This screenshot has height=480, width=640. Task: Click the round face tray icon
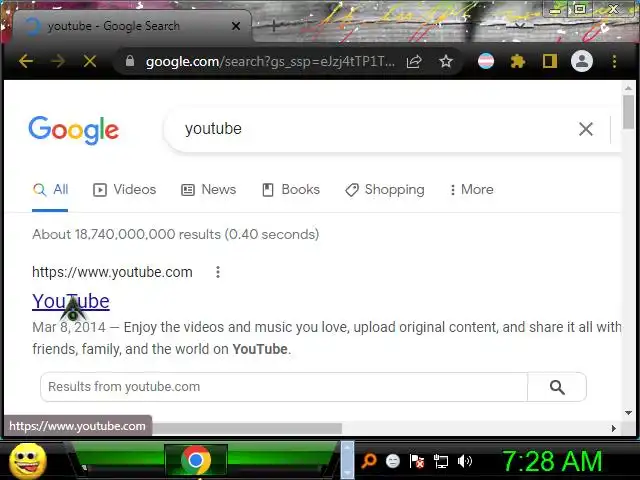pyautogui.click(x=393, y=461)
